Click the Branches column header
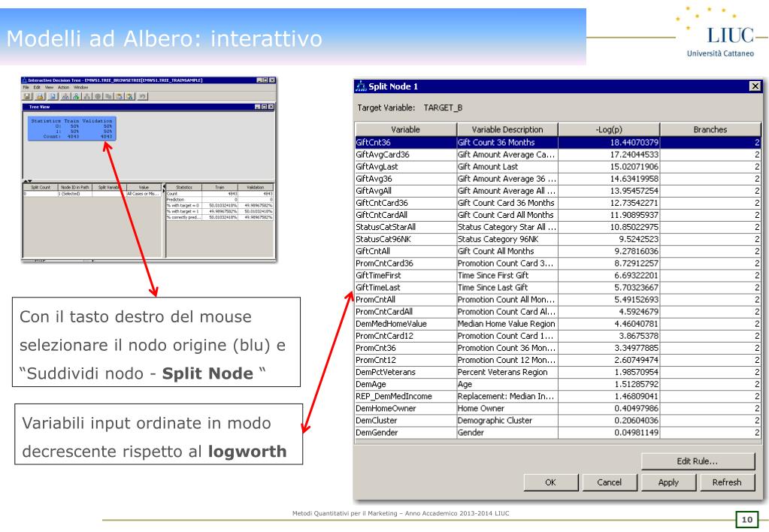The width and height of the screenshot is (769, 532). [x=710, y=129]
